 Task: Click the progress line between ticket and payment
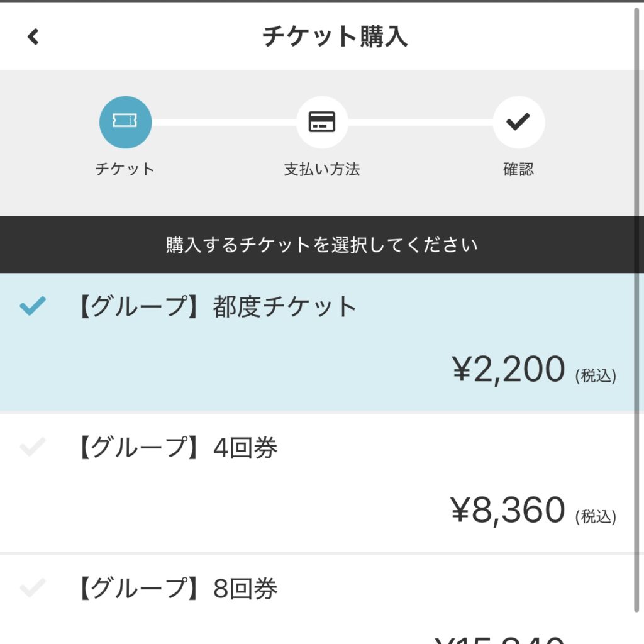click(x=224, y=123)
